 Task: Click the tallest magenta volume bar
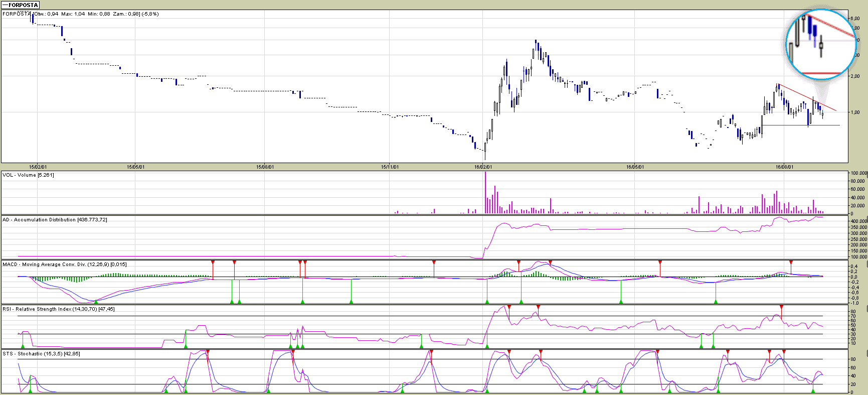(x=485, y=193)
